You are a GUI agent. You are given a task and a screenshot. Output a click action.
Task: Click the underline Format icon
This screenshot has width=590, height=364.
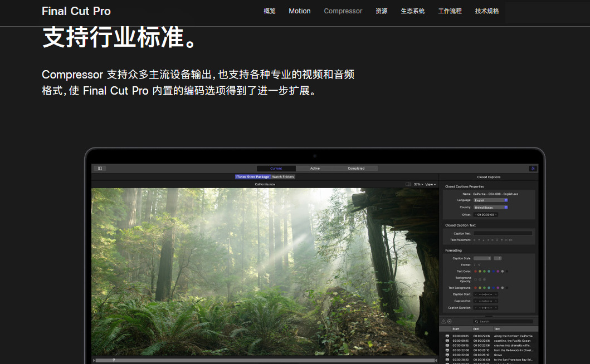(479, 265)
